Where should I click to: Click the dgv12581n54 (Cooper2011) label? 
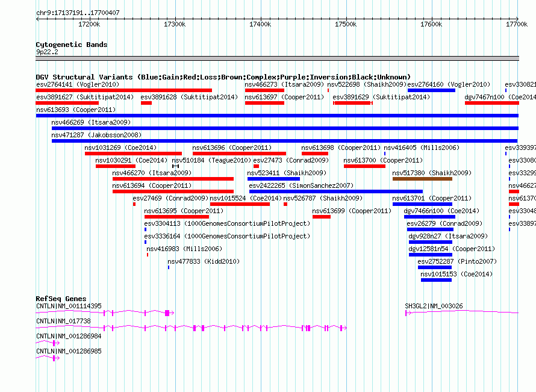452,249
